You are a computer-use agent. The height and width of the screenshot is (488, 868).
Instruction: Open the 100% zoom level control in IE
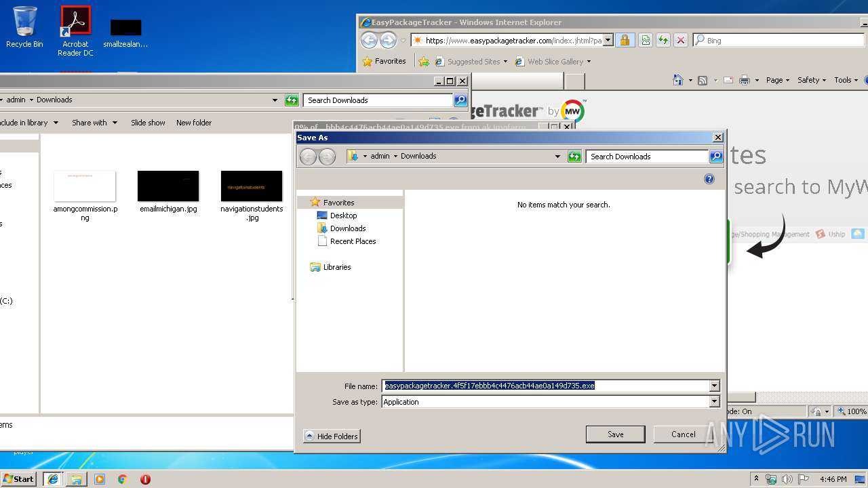tap(852, 411)
